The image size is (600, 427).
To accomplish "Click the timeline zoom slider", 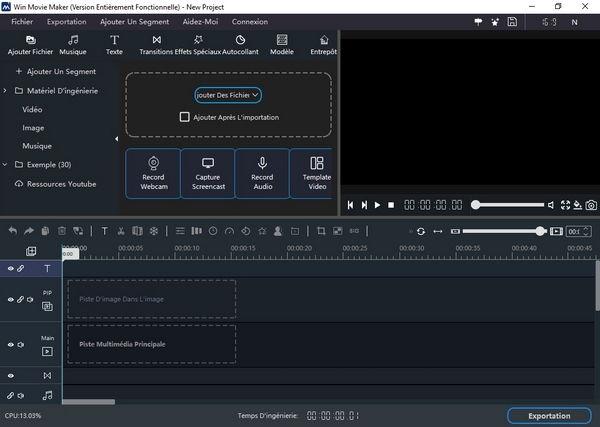I will 504,231.
